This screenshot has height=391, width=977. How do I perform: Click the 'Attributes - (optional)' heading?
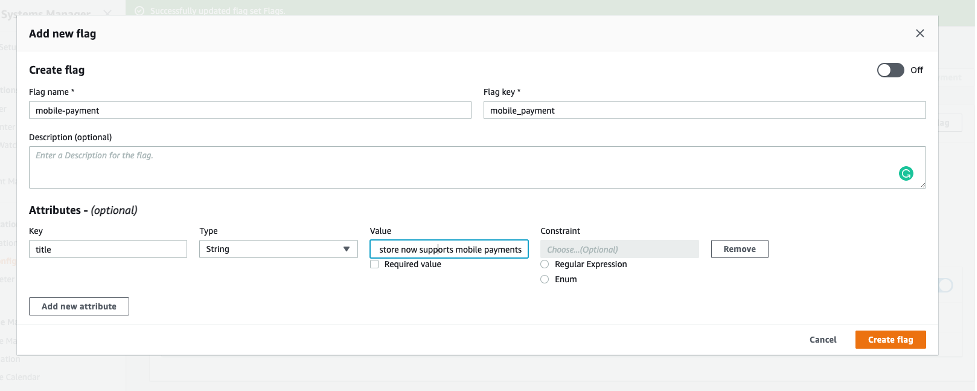coord(83,210)
